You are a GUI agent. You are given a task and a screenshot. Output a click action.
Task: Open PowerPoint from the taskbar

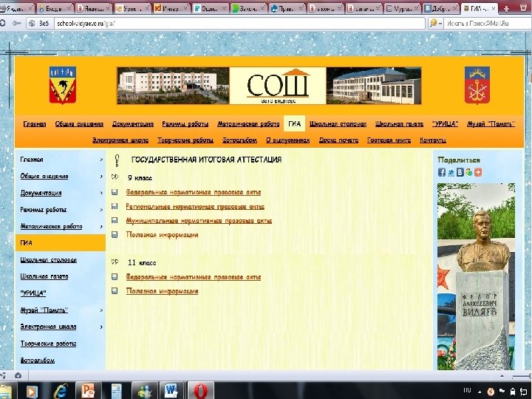(88, 391)
